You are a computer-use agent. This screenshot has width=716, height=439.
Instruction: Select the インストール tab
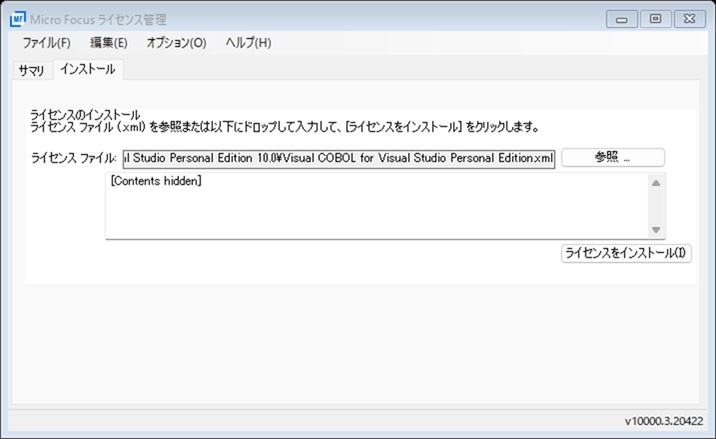coord(88,69)
